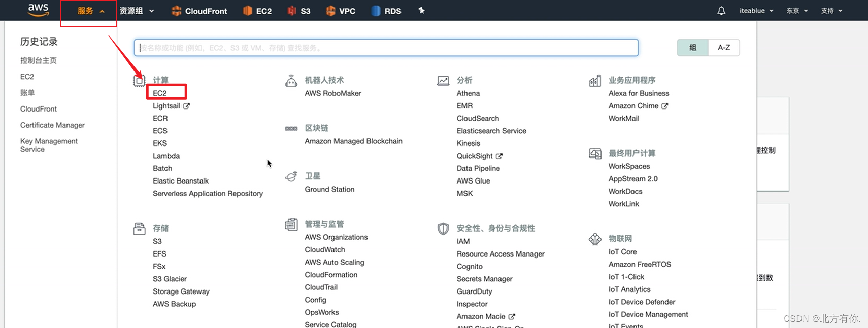
Task: Open Certificate Manager from history
Action: point(52,125)
